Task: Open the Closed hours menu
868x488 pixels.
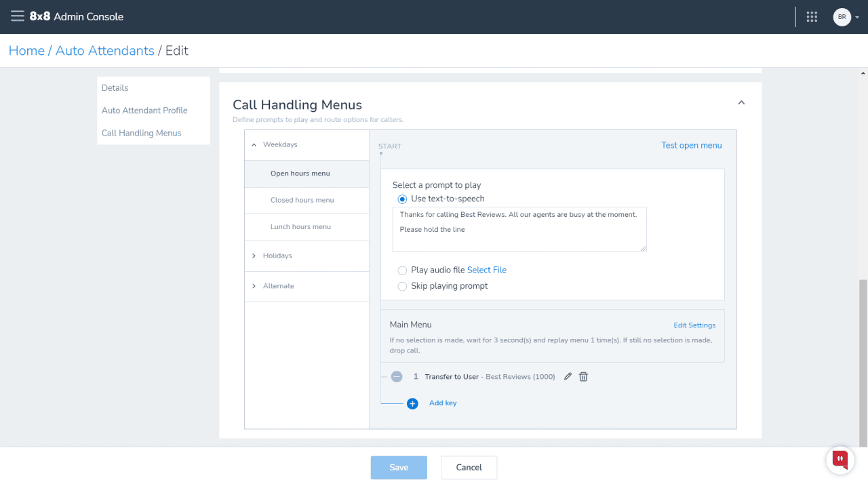Action: [x=302, y=201]
